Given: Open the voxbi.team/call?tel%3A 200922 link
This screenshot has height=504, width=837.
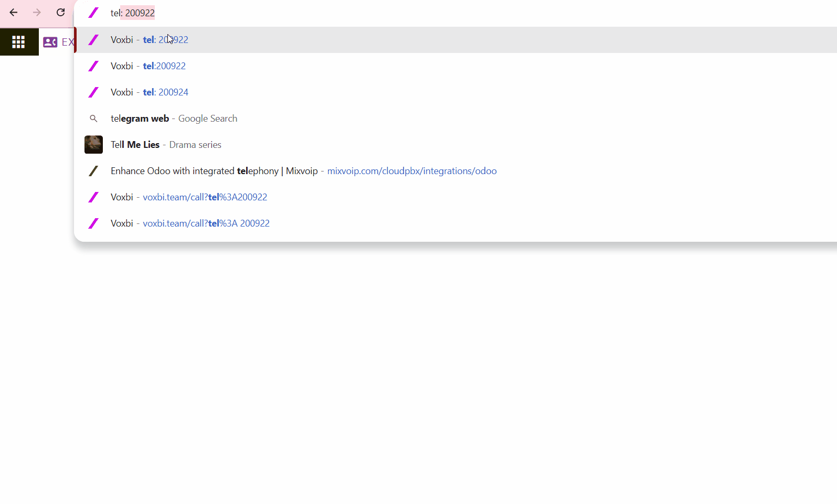Looking at the screenshot, I should pos(206,223).
